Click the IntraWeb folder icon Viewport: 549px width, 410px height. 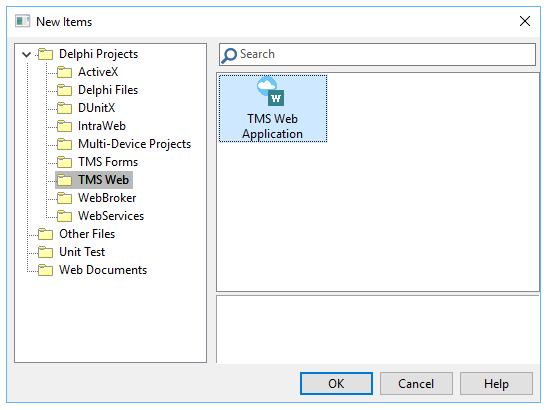(x=64, y=126)
